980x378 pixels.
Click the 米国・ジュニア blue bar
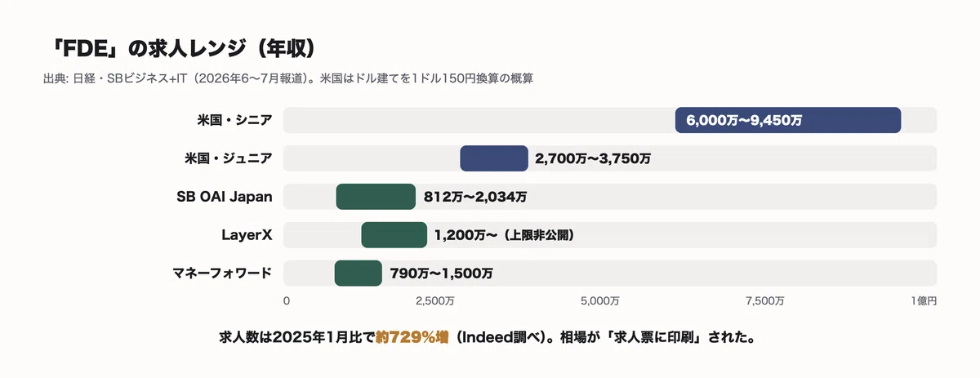(494, 158)
